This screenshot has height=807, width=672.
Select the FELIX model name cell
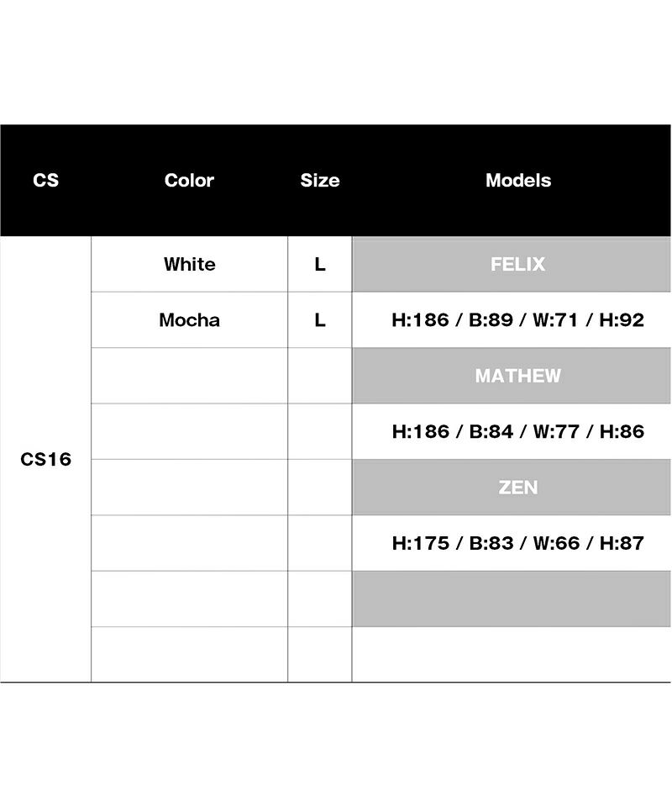click(x=518, y=264)
